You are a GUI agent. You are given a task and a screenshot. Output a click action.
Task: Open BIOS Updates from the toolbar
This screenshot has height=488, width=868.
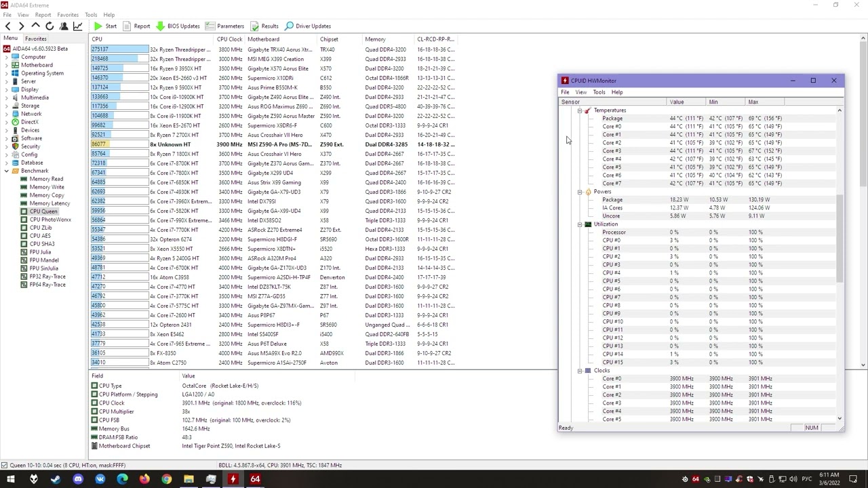pos(178,26)
